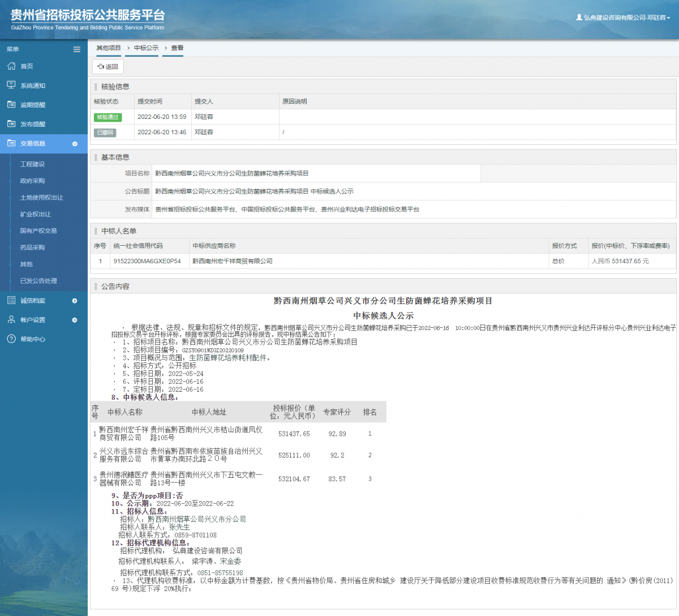The image size is (679, 616).
Task: Click the 其他项目 breadcrumb link
Action: [109, 48]
